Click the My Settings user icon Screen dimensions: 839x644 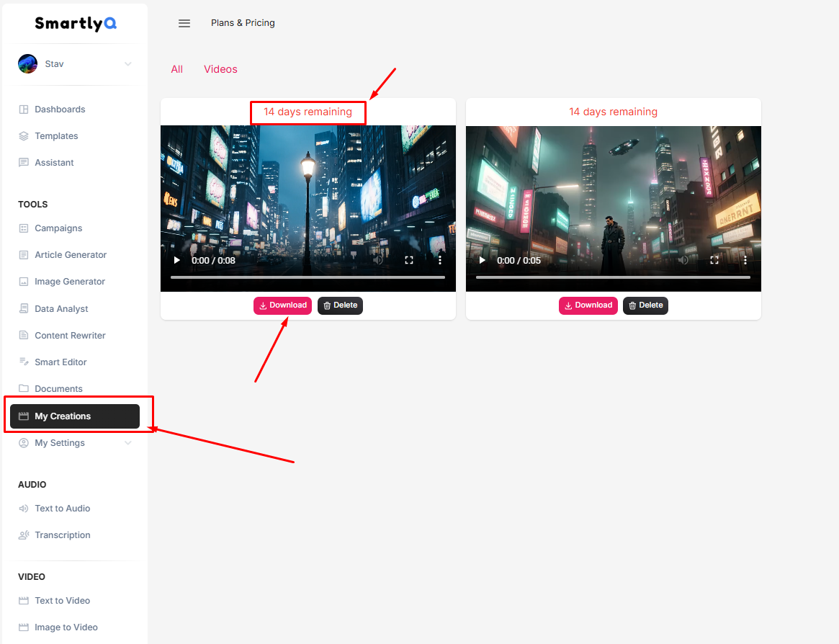[x=24, y=443]
